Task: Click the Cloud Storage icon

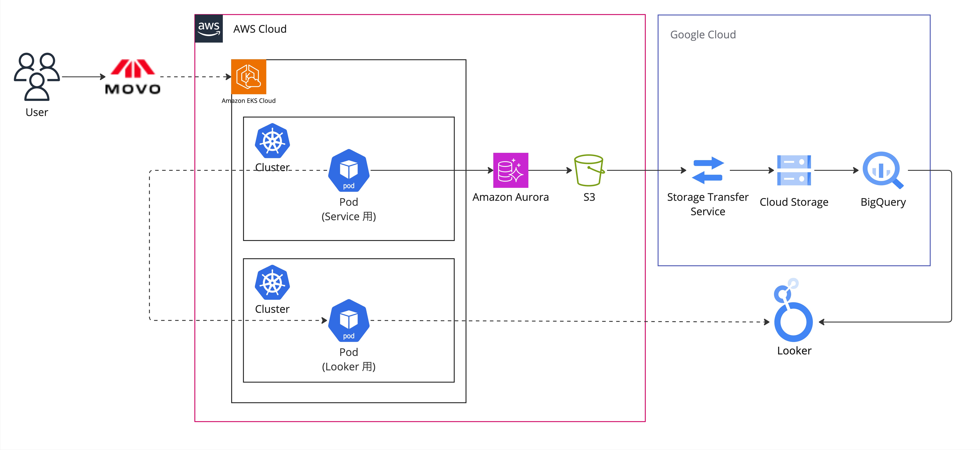Action: point(794,170)
